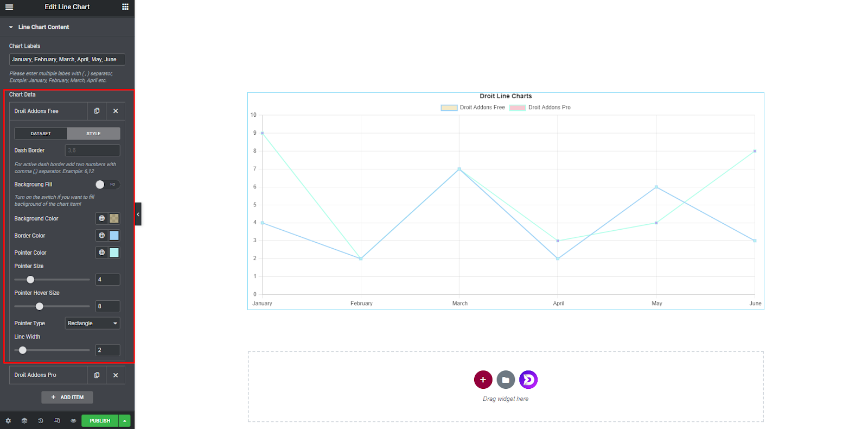
Task: Click the 'Drag widget here' text
Action: tap(506, 399)
